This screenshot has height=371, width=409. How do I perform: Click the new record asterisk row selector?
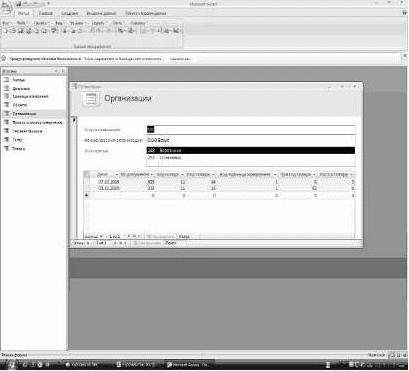click(x=87, y=195)
